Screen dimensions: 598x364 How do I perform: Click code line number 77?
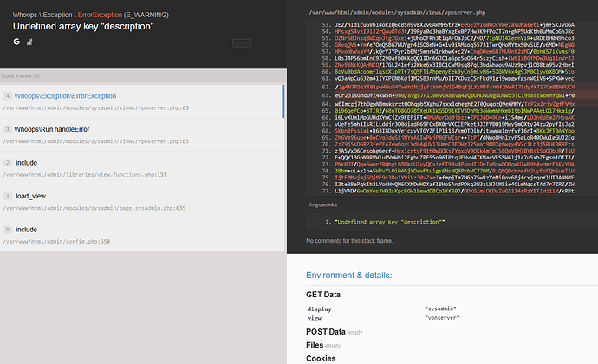coord(327,191)
